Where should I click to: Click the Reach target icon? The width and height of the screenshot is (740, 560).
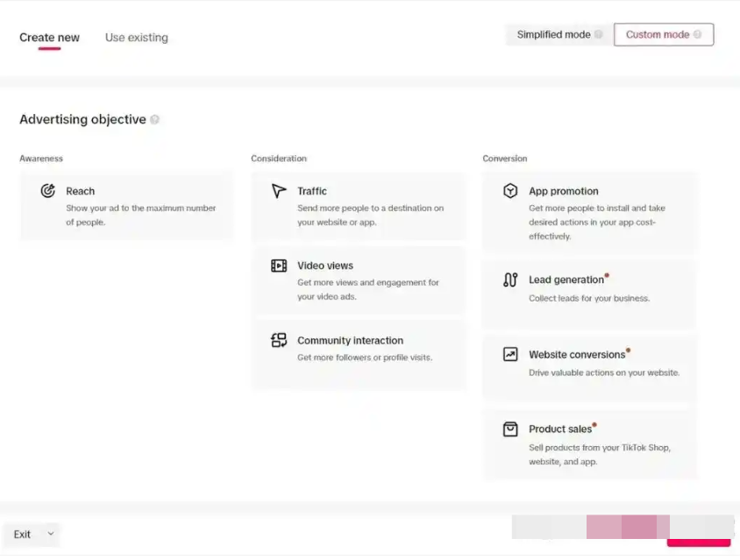48,191
